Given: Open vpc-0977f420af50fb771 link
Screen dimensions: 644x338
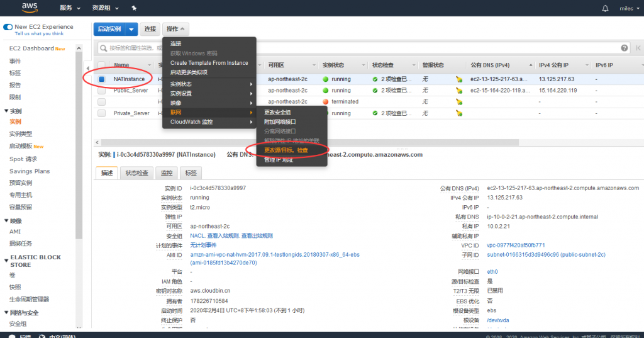Looking at the screenshot, I should 516,245.
